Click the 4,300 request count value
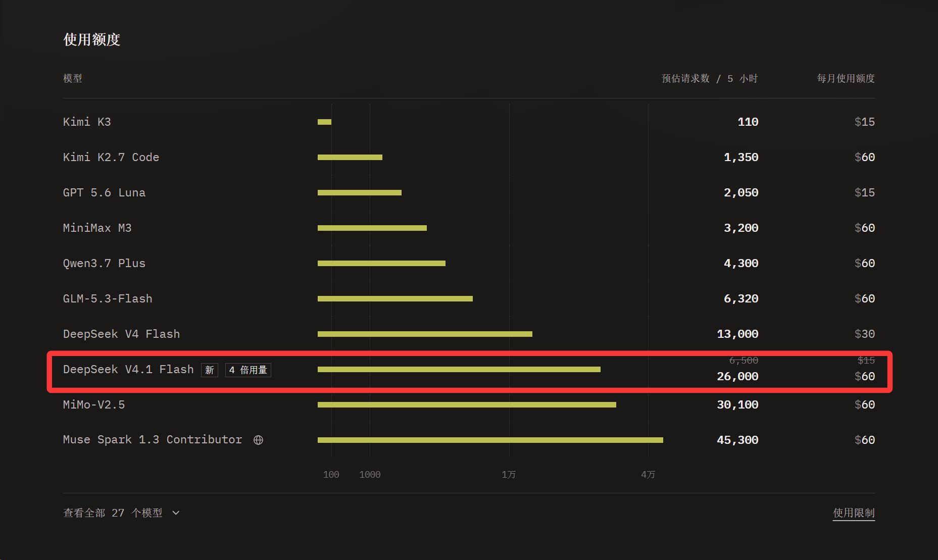The height and width of the screenshot is (560, 938). [741, 264]
